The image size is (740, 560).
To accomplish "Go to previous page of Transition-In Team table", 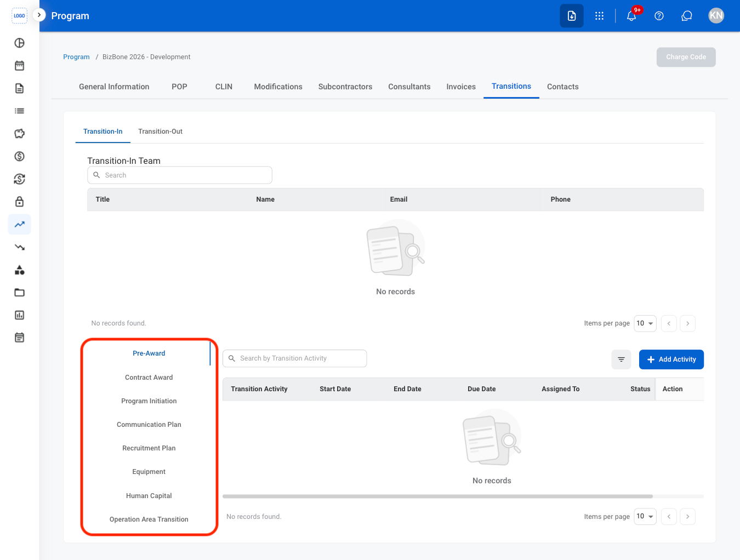I will point(669,323).
